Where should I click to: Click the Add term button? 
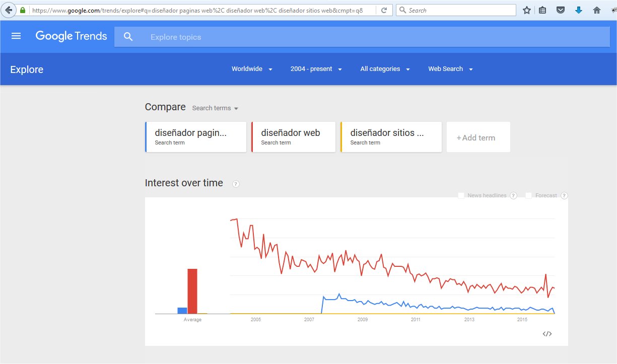click(x=478, y=137)
